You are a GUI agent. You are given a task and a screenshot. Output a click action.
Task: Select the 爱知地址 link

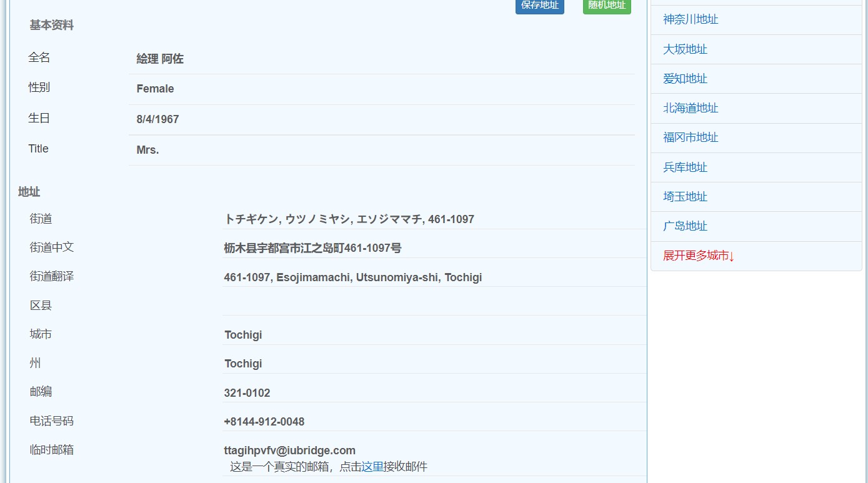684,79
